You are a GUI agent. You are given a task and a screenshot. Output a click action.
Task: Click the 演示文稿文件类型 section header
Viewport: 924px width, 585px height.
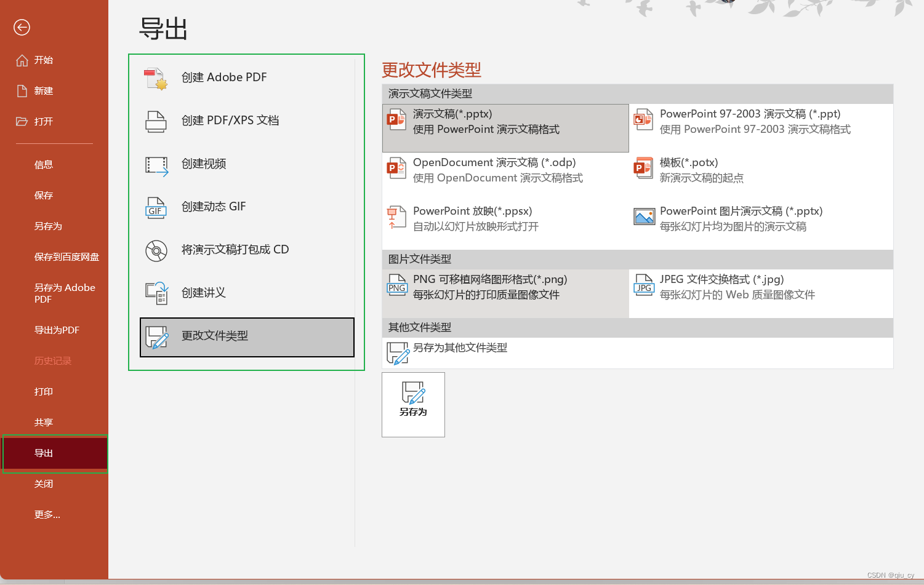(637, 94)
